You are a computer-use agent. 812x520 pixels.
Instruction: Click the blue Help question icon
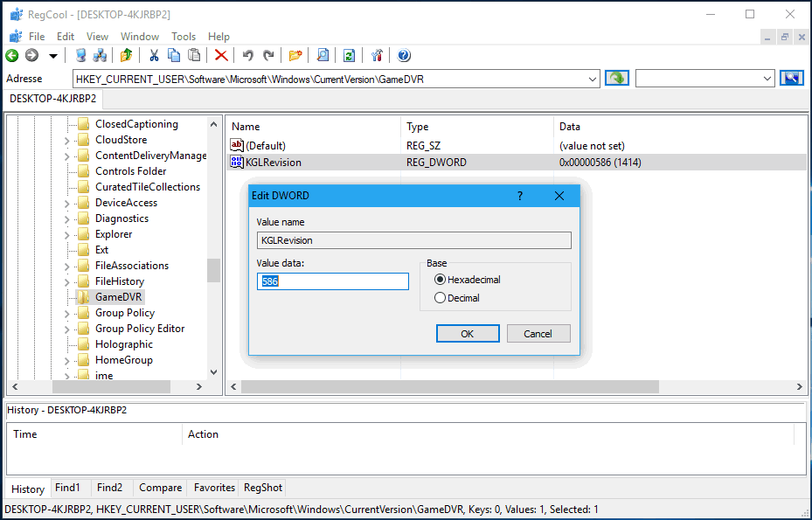pyautogui.click(x=404, y=55)
